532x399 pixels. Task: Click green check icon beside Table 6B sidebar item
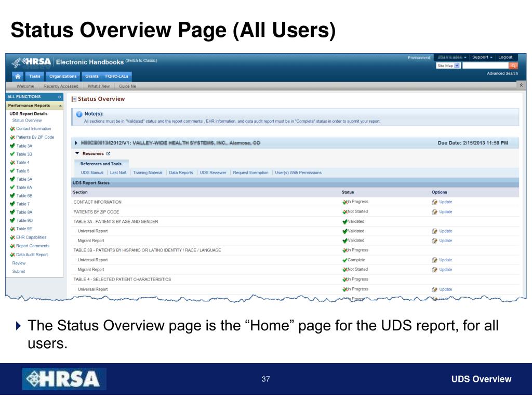[x=12, y=196]
